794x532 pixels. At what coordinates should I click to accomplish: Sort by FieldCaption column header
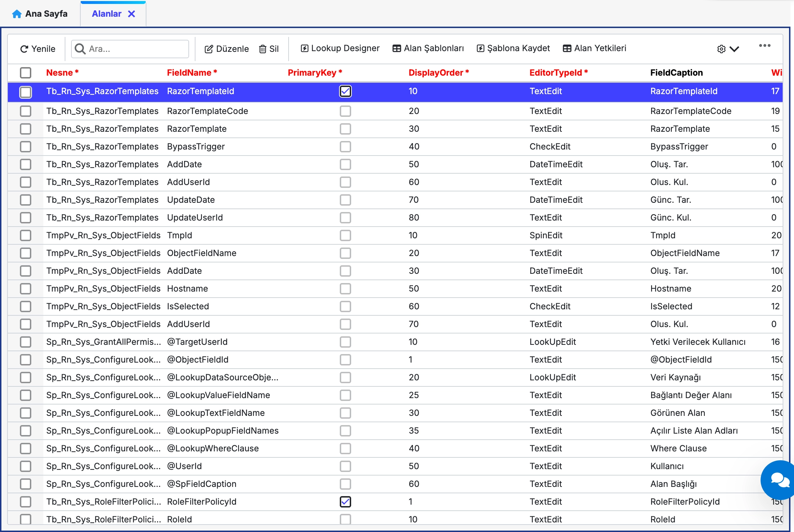[x=676, y=73]
